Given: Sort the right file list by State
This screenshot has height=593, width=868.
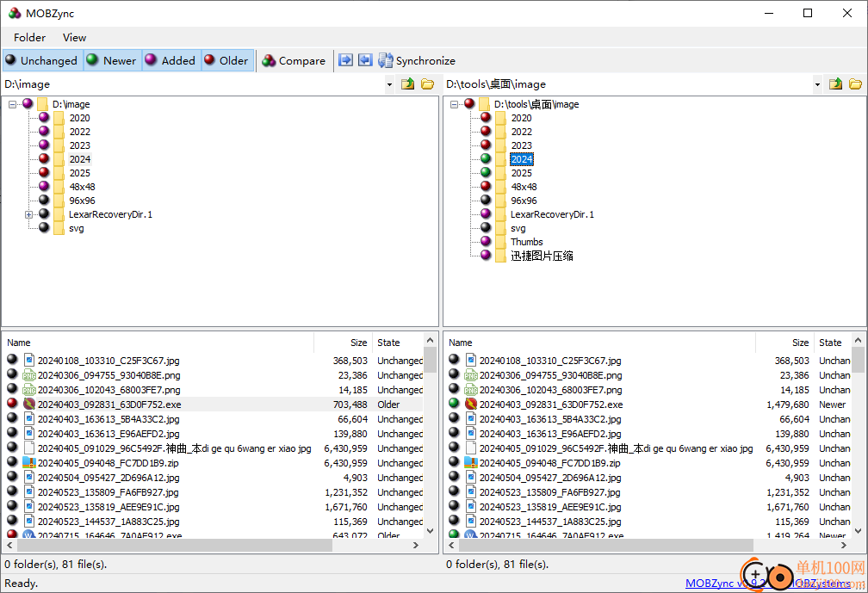Looking at the screenshot, I should tap(833, 343).
